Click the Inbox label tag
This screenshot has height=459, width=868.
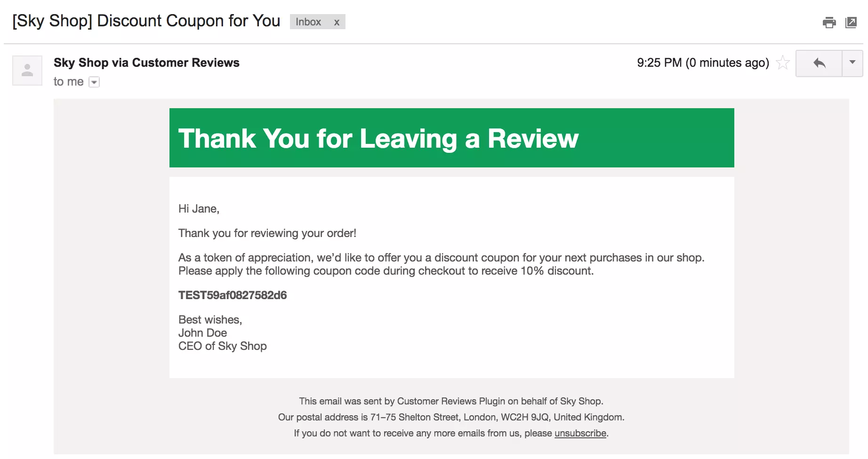click(x=308, y=22)
